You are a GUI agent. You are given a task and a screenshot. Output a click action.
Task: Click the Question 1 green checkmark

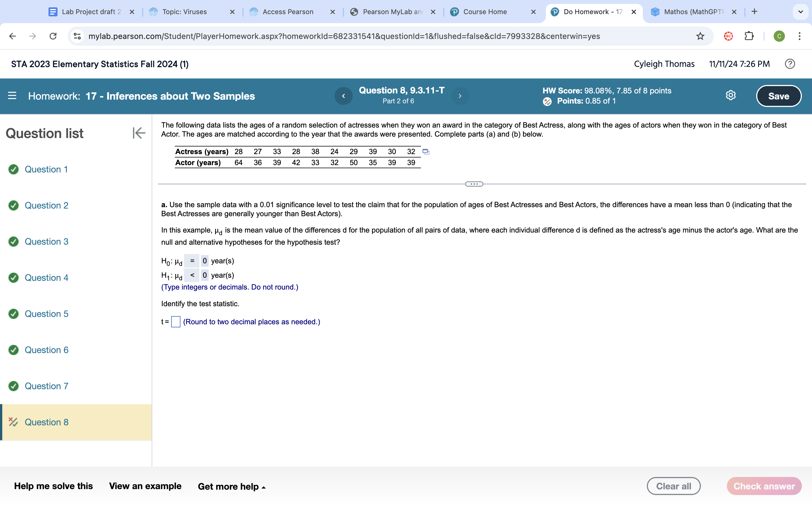pyautogui.click(x=14, y=169)
